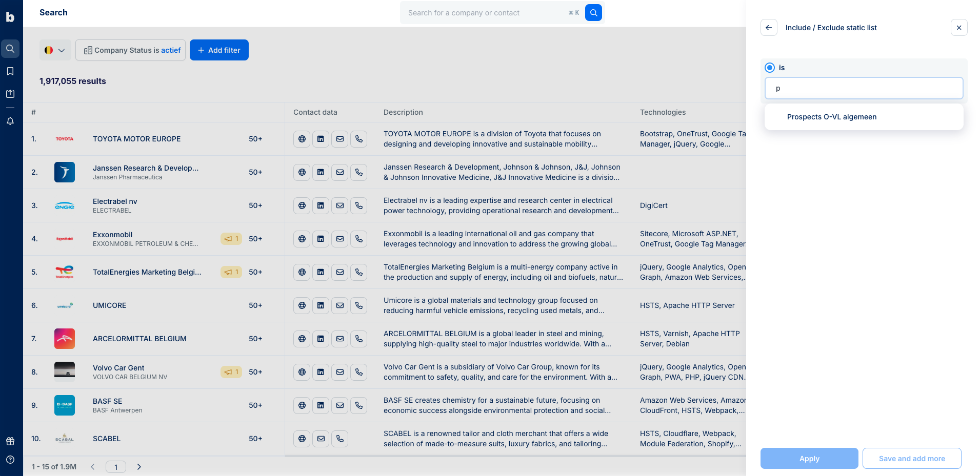Click Save and add more button
Screen dimensions: 980x476
pyautogui.click(x=912, y=459)
